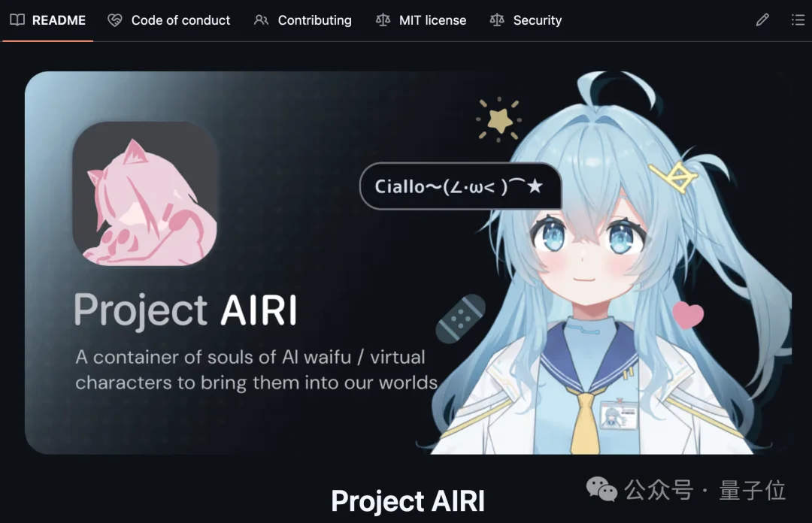
Task: Click the pink cat-girl app logo
Action: tap(145, 194)
